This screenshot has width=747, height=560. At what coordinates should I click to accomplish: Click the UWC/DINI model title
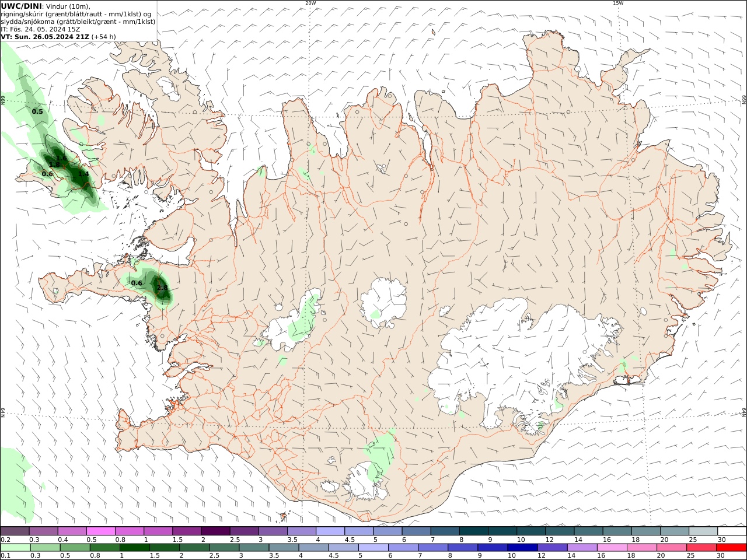[x=21, y=6]
